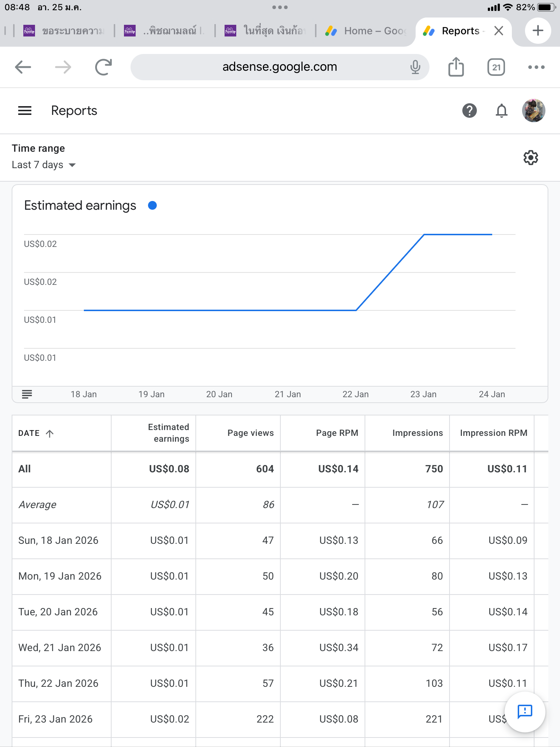Go back to the previous page
This screenshot has height=747, width=560.
click(x=23, y=67)
